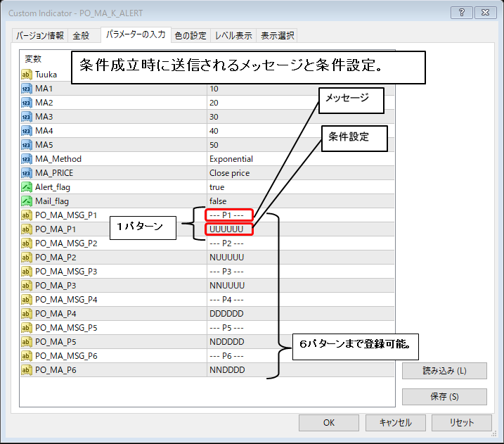Viewport: 504px width, 444px height.
Task: Click the integer icon beside MA5
Action: [x=27, y=145]
